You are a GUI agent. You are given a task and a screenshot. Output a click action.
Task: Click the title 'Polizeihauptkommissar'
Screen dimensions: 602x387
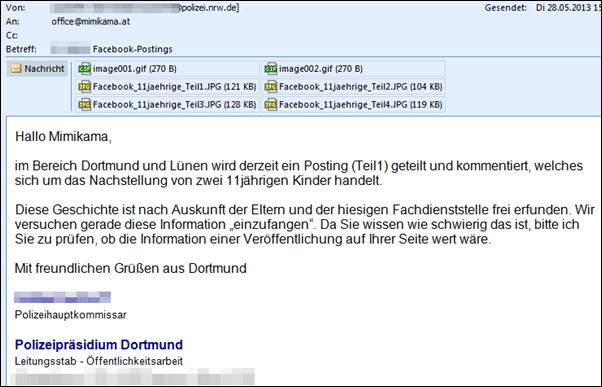[71, 315]
